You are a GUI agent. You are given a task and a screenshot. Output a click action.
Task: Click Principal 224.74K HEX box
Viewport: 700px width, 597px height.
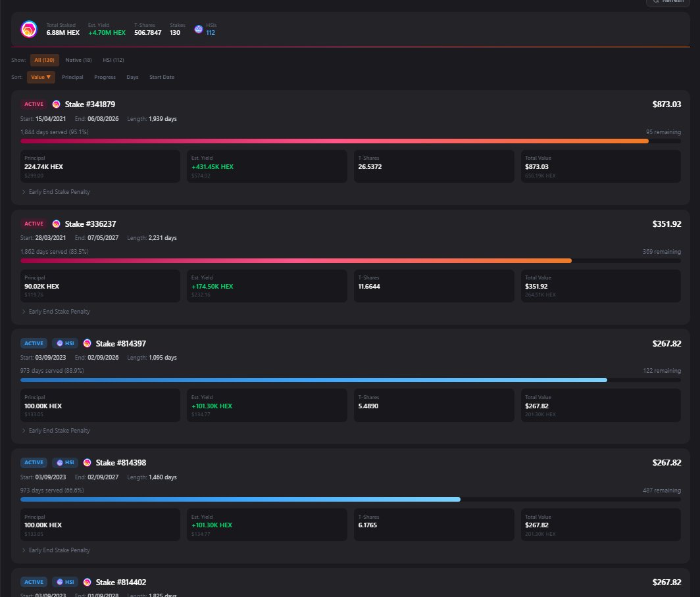coord(101,166)
